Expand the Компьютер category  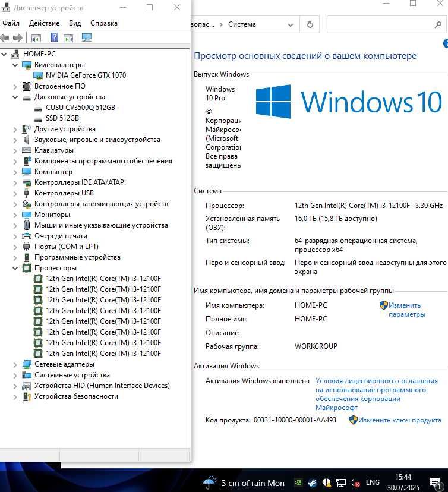15,172
